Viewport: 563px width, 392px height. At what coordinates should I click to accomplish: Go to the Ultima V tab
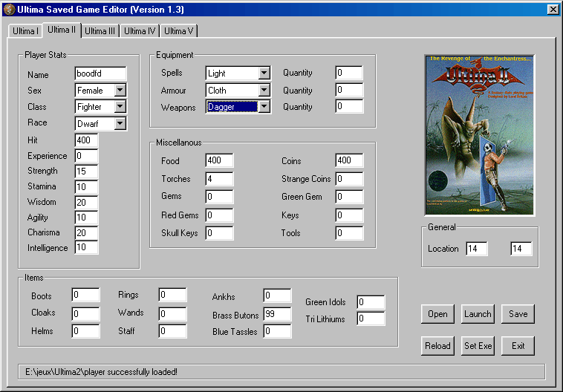(178, 31)
